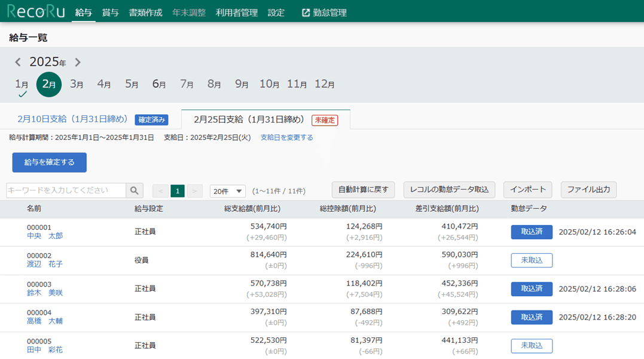
Task: Open the 20件 page size dropdown
Action: pos(227,191)
